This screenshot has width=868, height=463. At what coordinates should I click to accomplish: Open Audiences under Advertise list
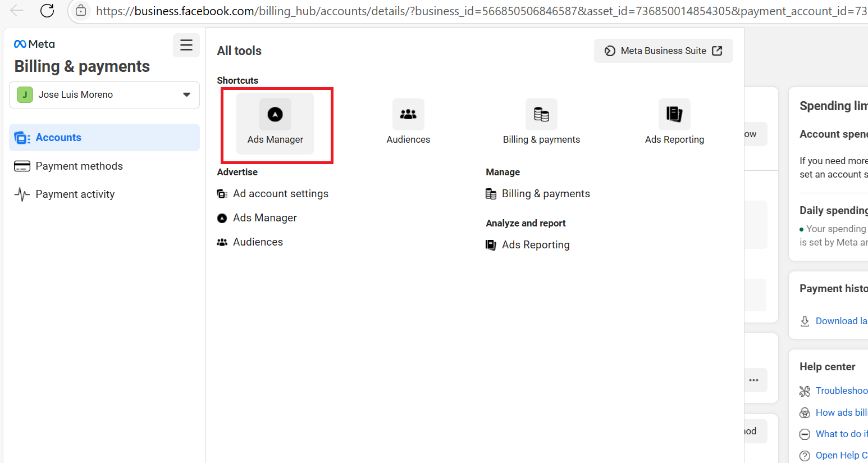[258, 242]
